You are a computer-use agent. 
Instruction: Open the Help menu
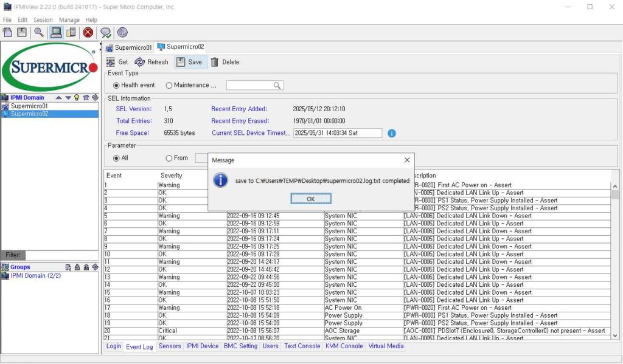click(91, 20)
